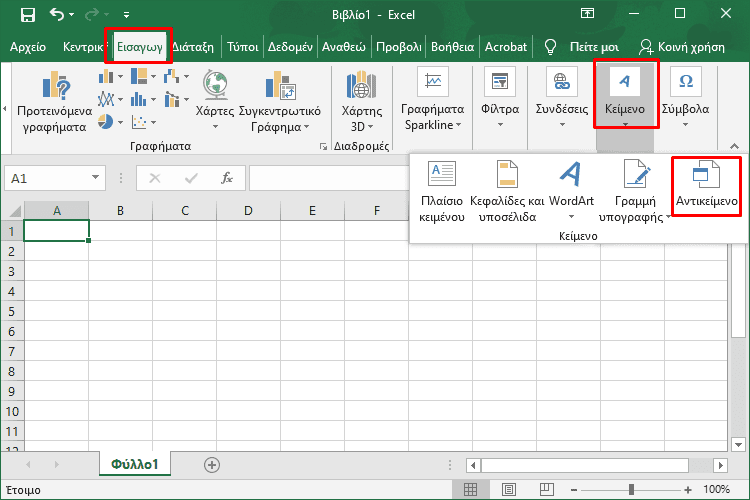Expand Γραφήματα Sparkline group
The image size is (750, 500).
coord(433,100)
